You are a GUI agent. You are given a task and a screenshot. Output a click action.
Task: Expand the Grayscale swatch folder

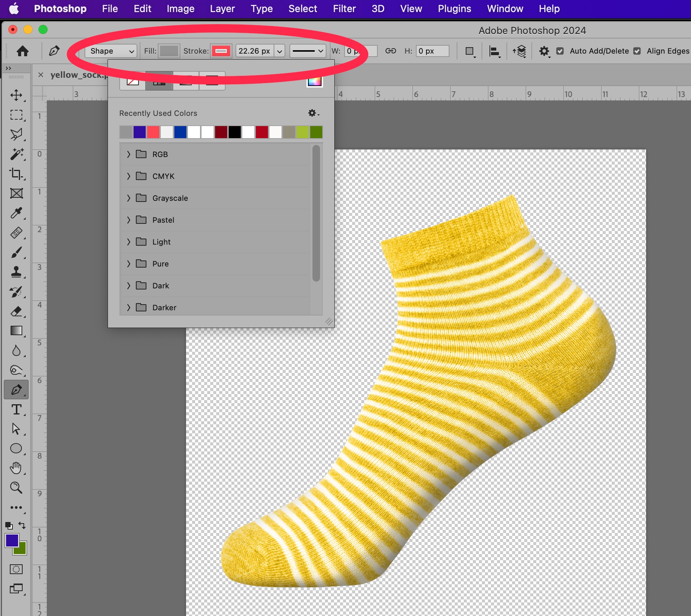click(129, 198)
